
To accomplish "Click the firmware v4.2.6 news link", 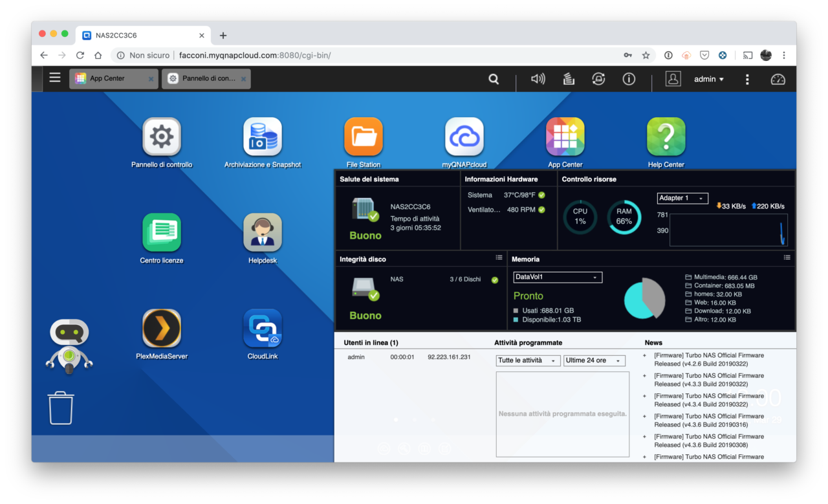I will pyautogui.click(x=708, y=359).
